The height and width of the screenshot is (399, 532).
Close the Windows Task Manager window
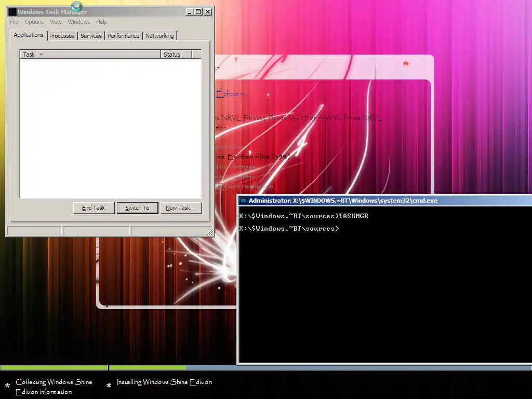click(x=208, y=12)
